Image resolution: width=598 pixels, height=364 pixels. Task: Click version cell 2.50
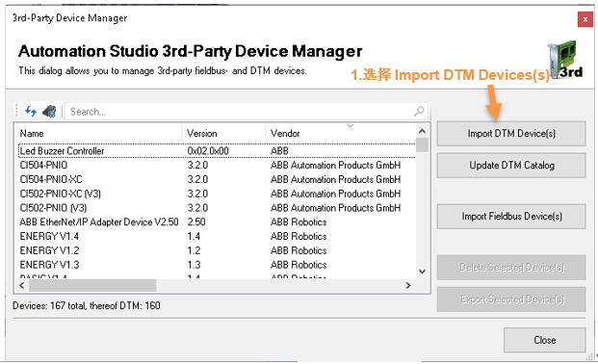point(196,222)
